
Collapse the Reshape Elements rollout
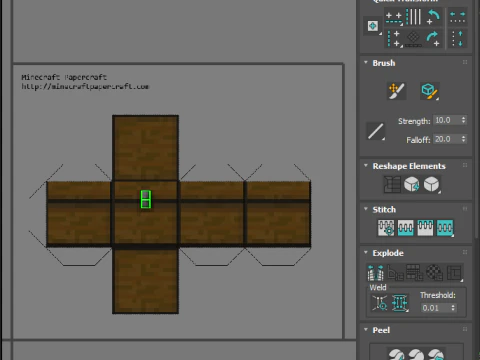tap(366, 165)
